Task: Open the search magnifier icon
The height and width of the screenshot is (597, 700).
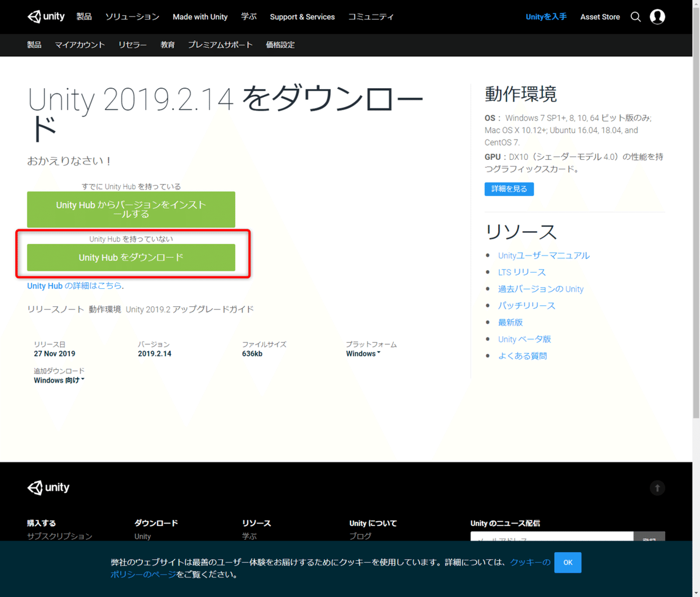Action: coord(636,17)
